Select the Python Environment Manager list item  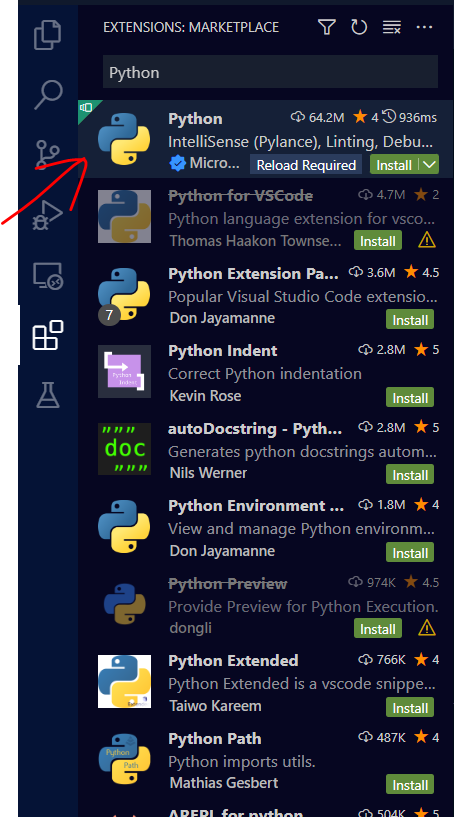point(266,528)
